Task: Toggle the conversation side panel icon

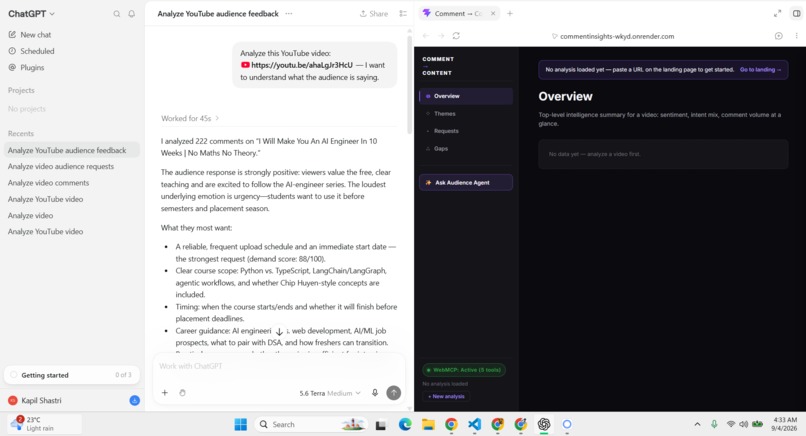Action: tap(403, 14)
